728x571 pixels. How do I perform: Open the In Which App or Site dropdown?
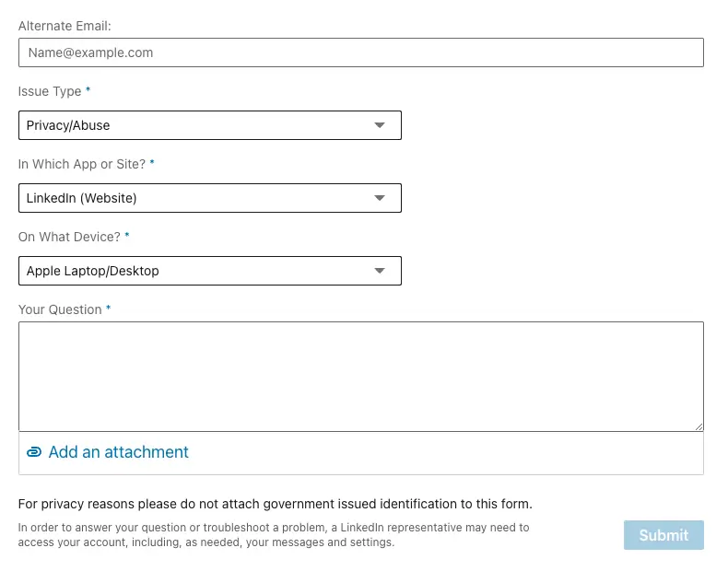(x=210, y=198)
